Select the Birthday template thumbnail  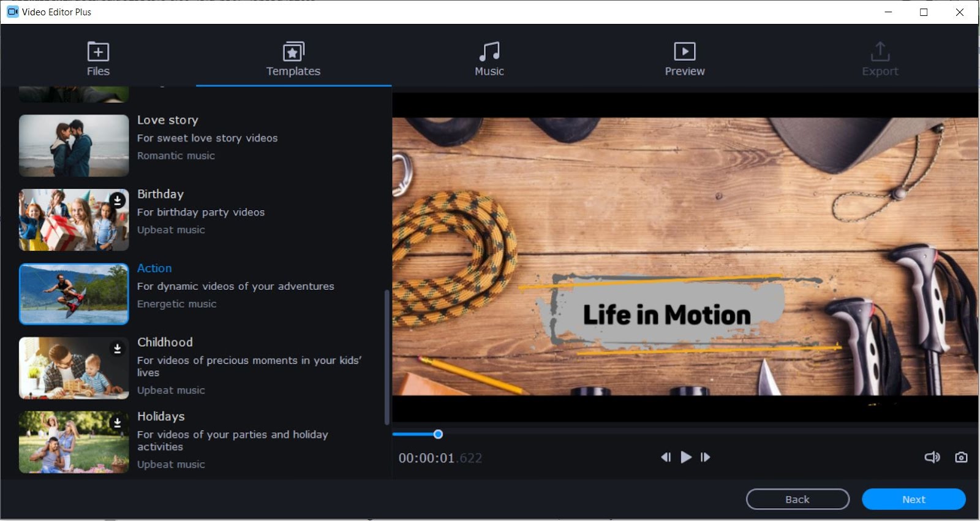coord(74,219)
